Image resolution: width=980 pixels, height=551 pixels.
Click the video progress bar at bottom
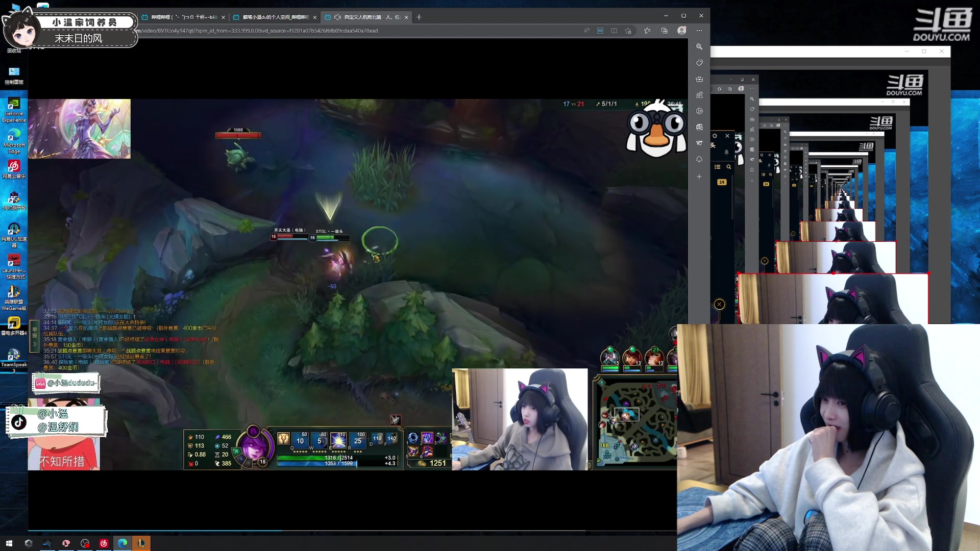point(352,531)
